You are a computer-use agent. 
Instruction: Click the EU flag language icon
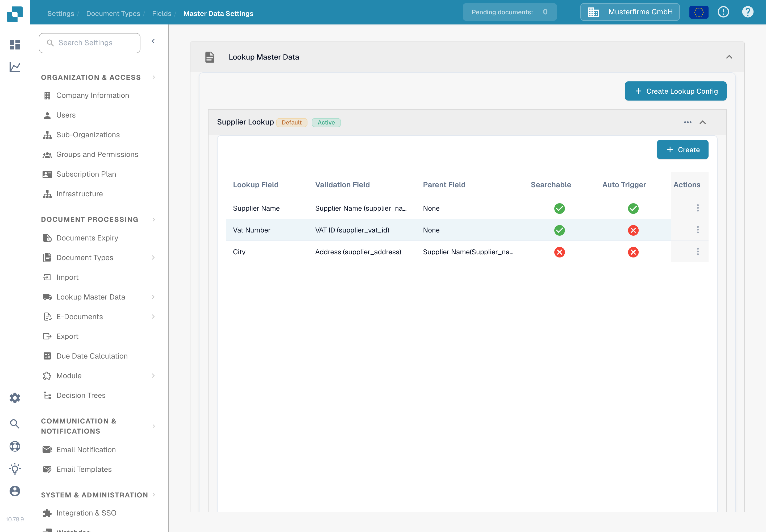click(x=699, y=12)
